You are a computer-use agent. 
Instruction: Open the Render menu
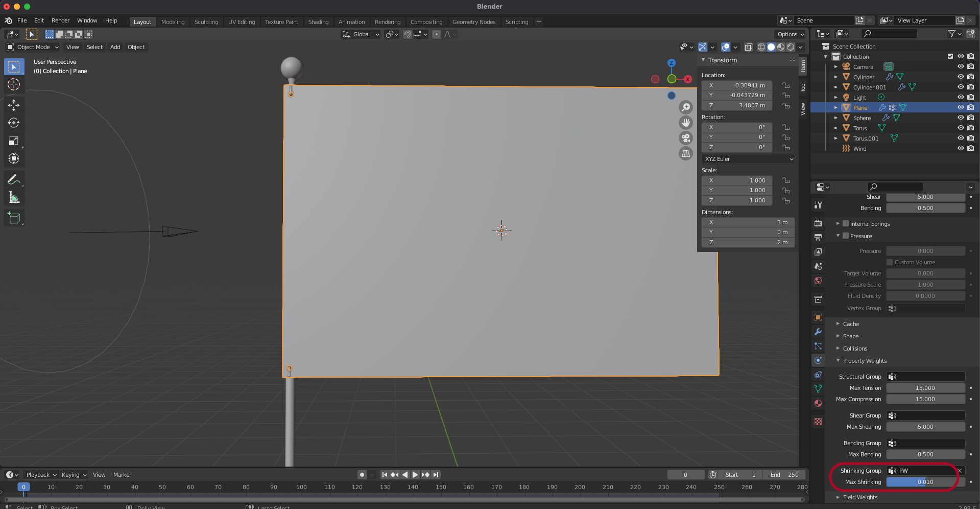[60, 20]
